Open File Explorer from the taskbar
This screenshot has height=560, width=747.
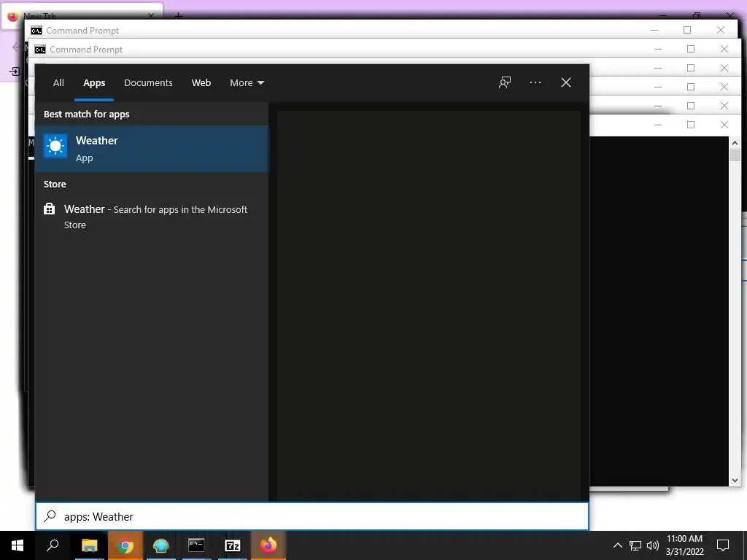point(89,545)
